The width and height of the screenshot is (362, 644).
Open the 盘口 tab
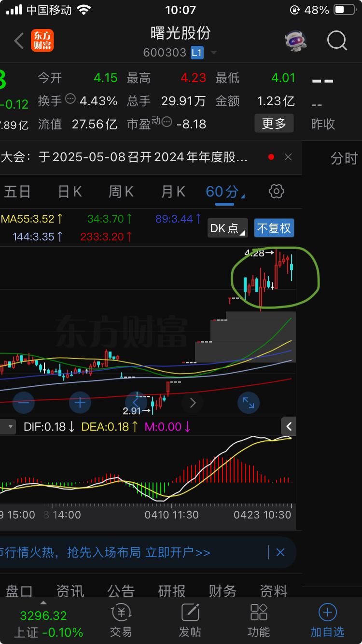tap(19, 590)
